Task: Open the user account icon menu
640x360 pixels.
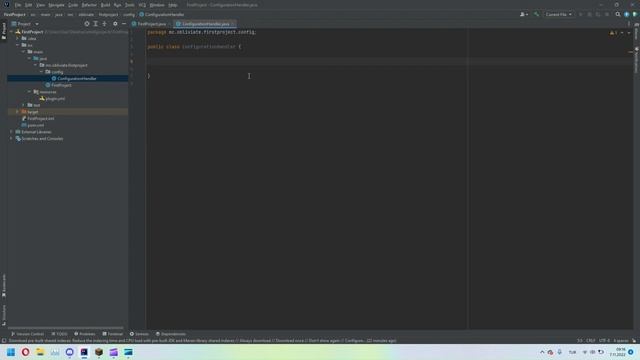Action: [x=524, y=14]
